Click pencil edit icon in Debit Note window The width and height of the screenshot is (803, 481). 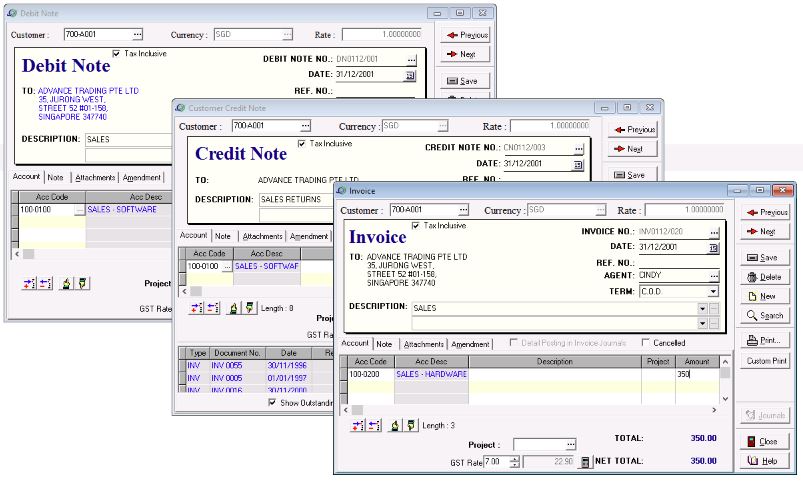pos(66,283)
